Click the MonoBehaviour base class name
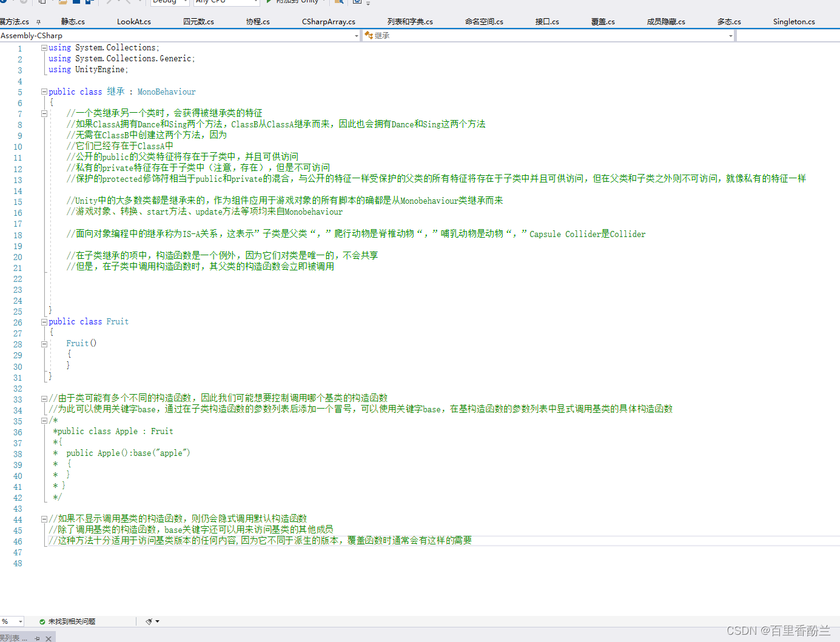Image resolution: width=840 pixels, height=642 pixels. click(167, 92)
